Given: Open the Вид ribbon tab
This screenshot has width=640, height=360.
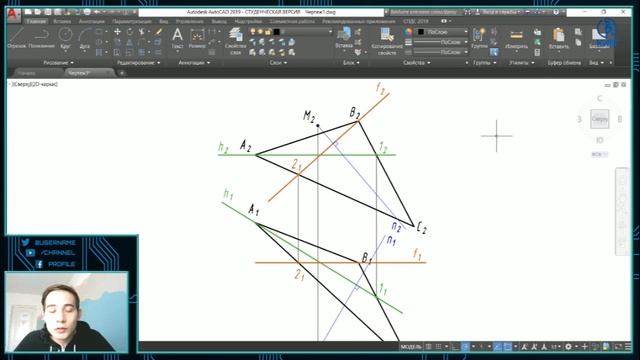Looking at the screenshot, I should [x=164, y=21].
